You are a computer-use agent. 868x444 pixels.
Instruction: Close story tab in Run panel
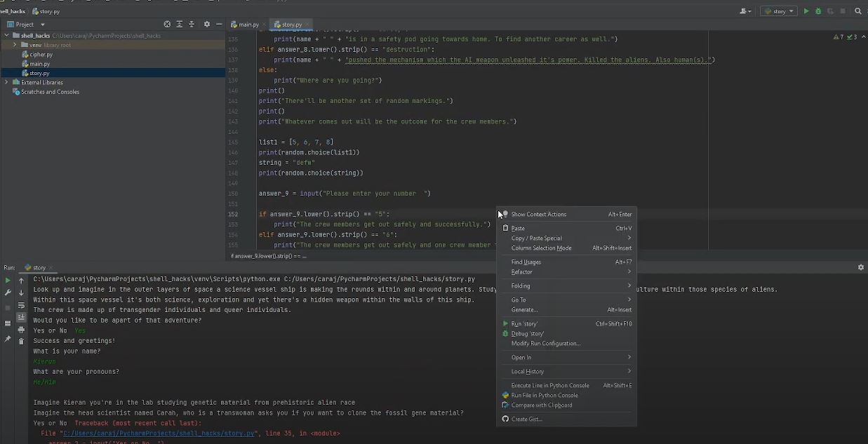(x=53, y=267)
